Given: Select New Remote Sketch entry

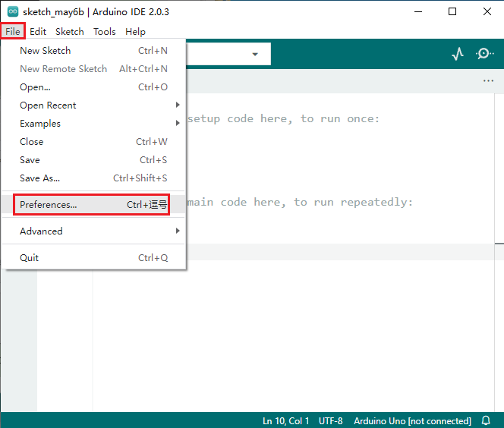Looking at the screenshot, I should pyautogui.click(x=93, y=69).
